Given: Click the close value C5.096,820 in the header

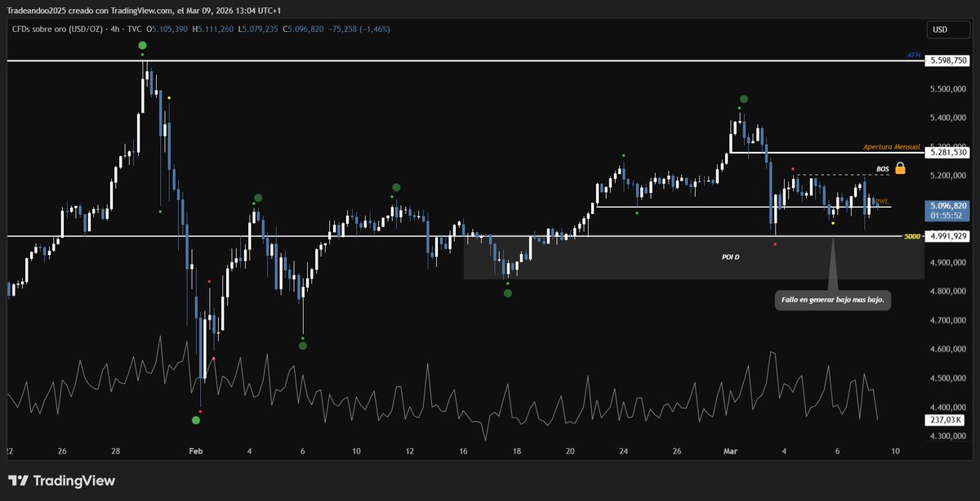Looking at the screenshot, I should coord(304,29).
